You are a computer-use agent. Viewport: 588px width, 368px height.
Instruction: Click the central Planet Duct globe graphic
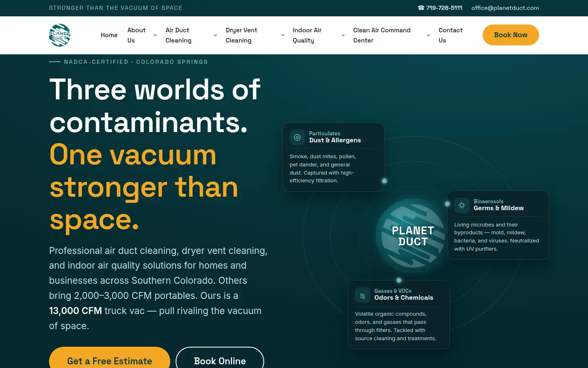click(x=412, y=236)
